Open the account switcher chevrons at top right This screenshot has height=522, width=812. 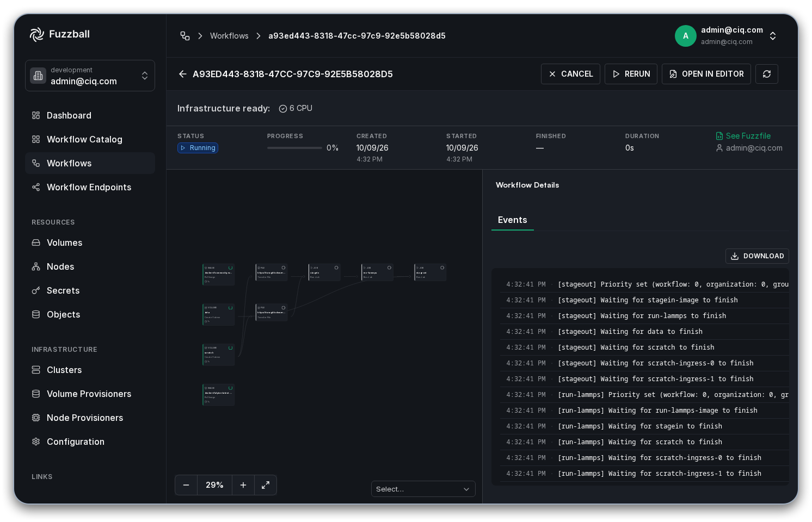773,36
